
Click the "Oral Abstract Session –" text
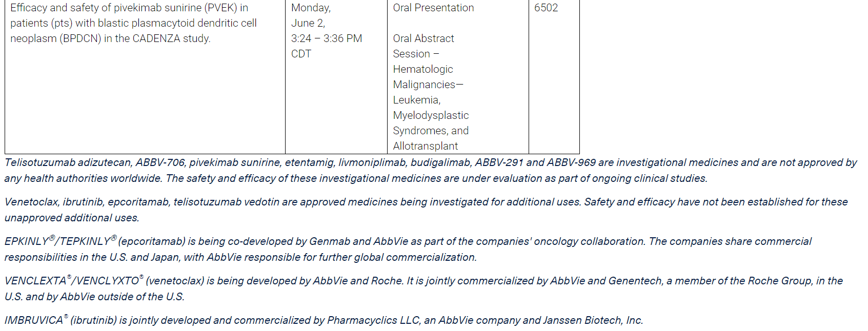pyautogui.click(x=423, y=46)
